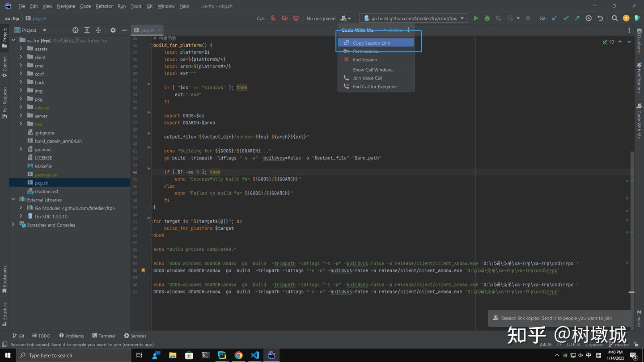Toggle screen sharing in the Call toolbar
The width and height of the screenshot is (644, 362).
pyautogui.click(x=296, y=18)
